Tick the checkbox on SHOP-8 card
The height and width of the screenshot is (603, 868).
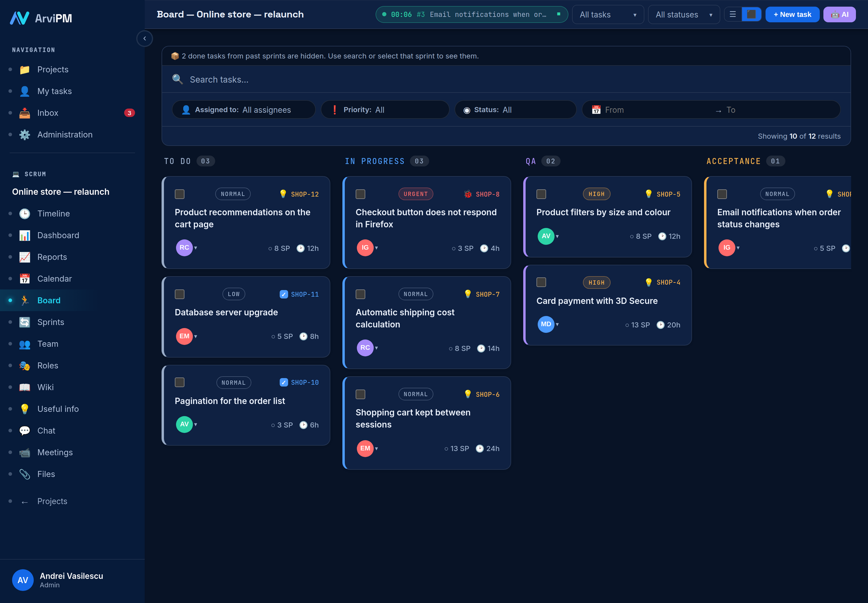(x=360, y=194)
